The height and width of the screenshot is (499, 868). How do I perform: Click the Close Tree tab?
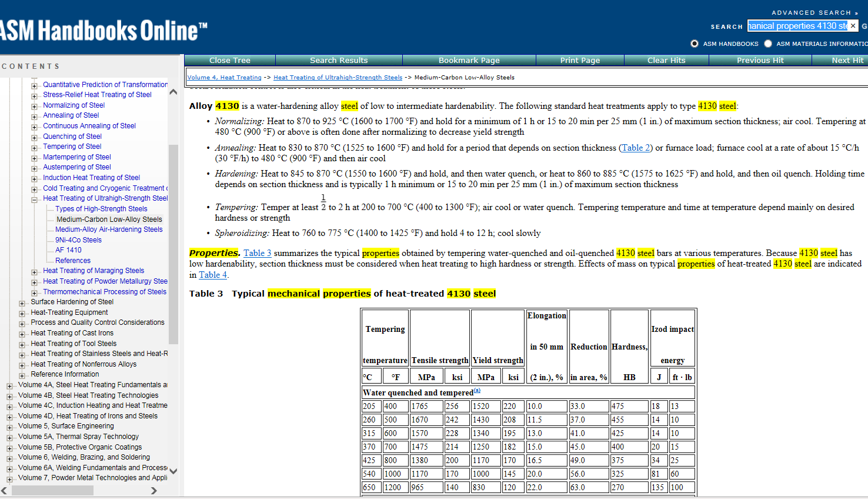[230, 60]
